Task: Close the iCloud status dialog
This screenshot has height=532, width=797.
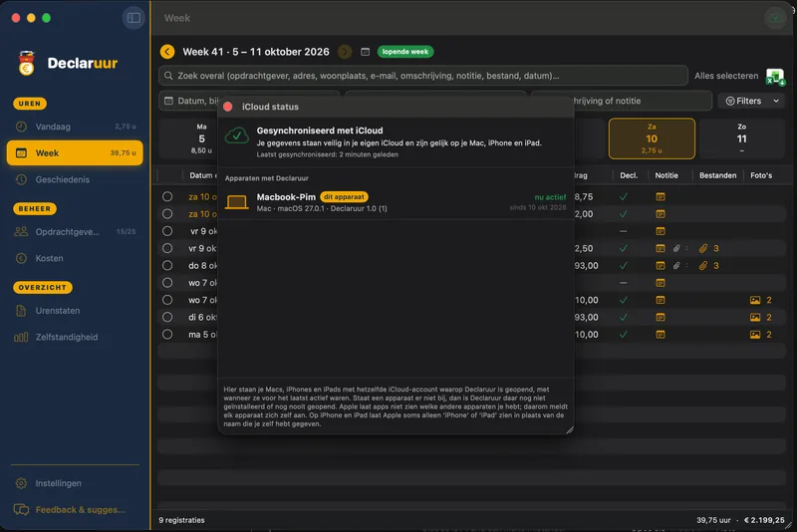Action: pyautogui.click(x=228, y=107)
